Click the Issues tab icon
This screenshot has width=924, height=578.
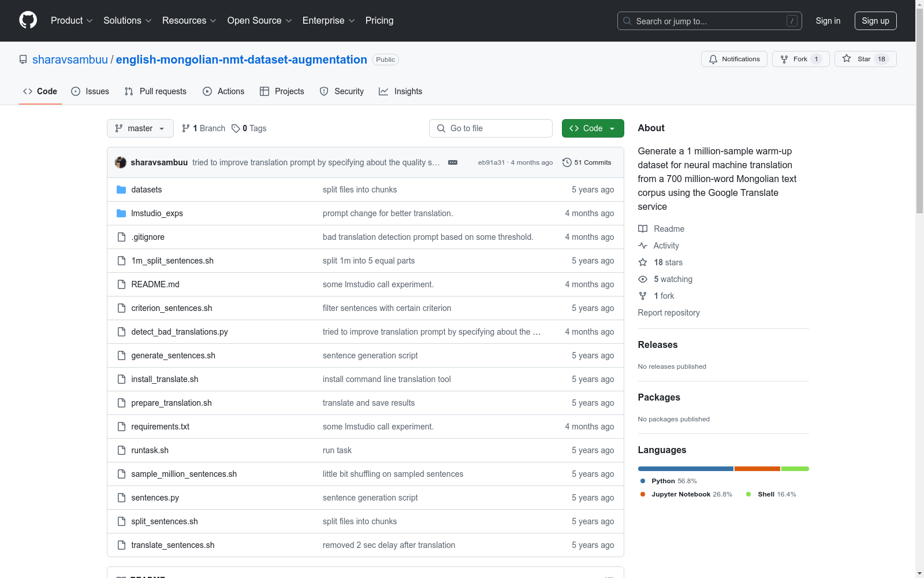point(76,91)
